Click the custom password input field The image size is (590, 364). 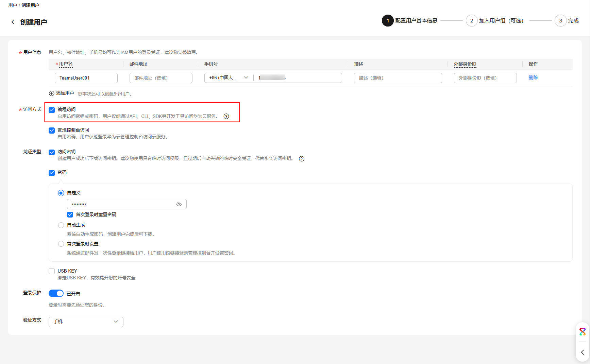(x=127, y=204)
